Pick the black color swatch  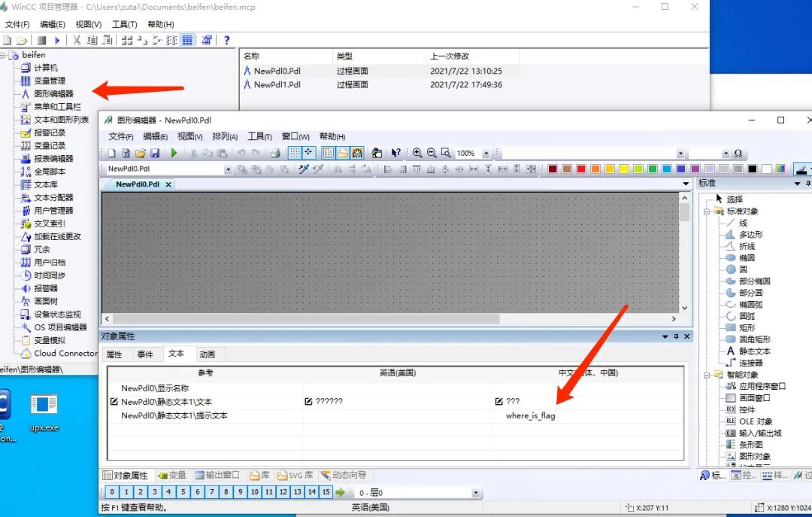pyautogui.click(x=753, y=169)
